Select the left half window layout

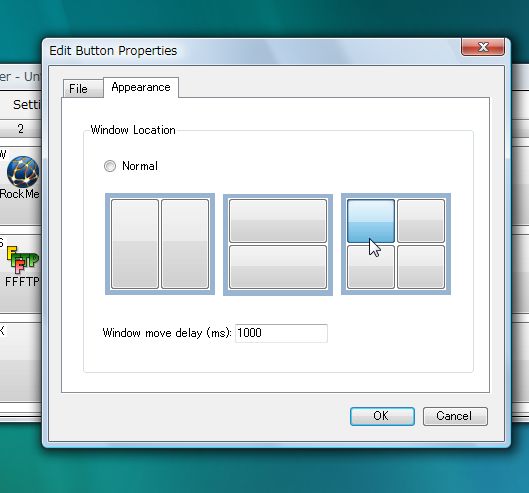pyautogui.click(x=135, y=244)
